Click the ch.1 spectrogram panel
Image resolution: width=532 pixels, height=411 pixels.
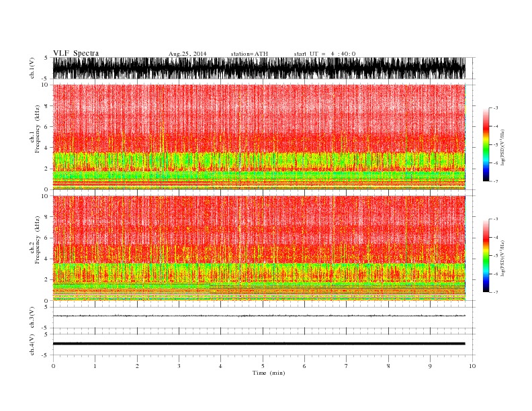(x=259, y=137)
